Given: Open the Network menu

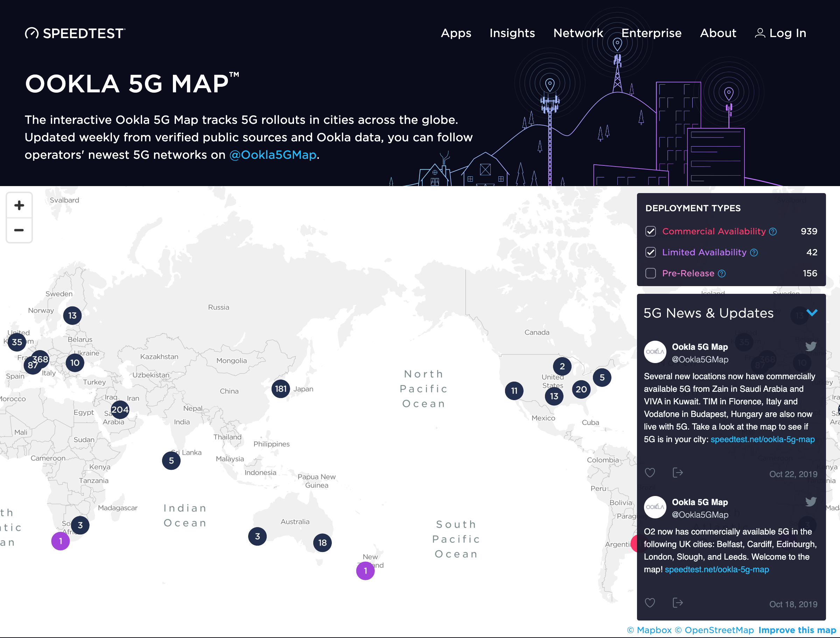Looking at the screenshot, I should point(578,34).
